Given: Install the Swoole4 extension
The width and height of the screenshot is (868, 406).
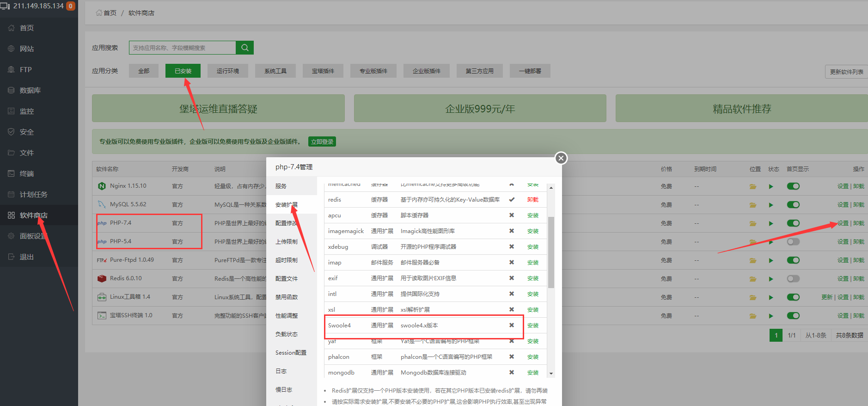Looking at the screenshot, I should (533, 326).
